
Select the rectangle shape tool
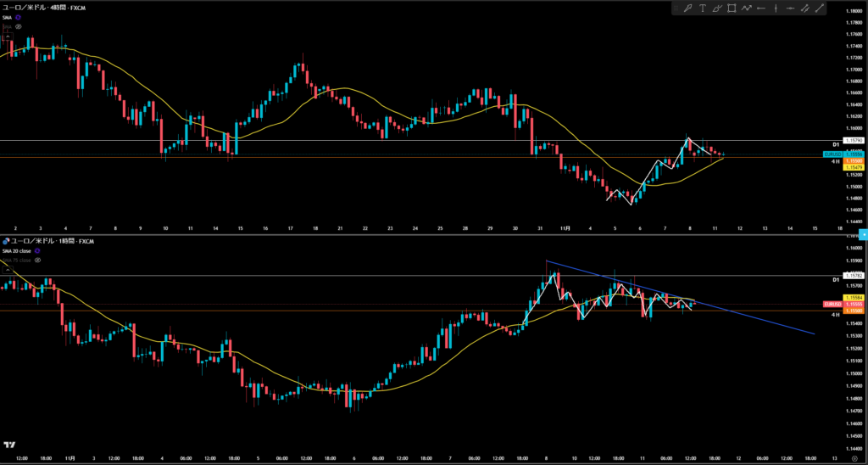[x=732, y=8]
